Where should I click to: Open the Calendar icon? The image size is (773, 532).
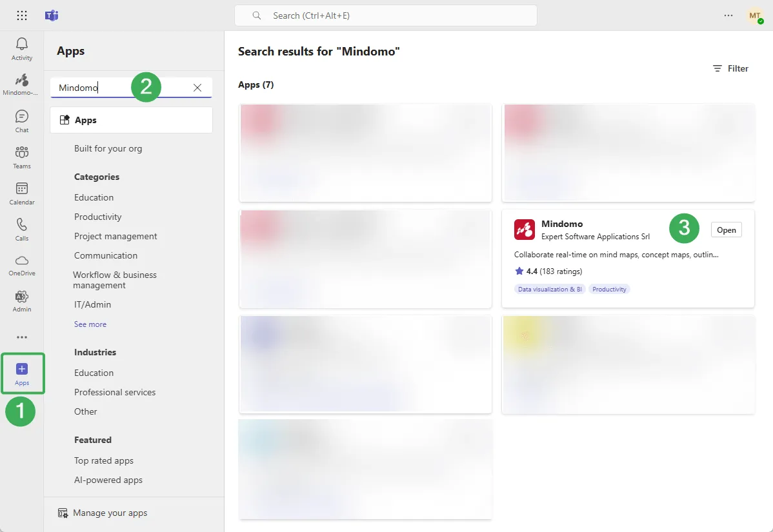pyautogui.click(x=22, y=188)
